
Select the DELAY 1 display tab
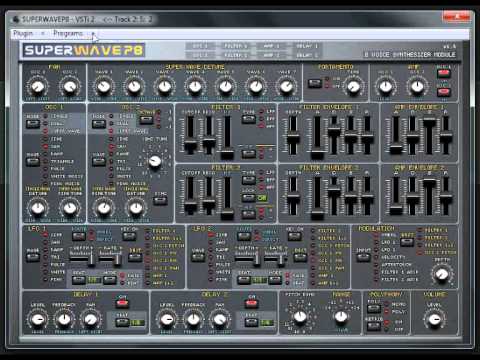307,46
